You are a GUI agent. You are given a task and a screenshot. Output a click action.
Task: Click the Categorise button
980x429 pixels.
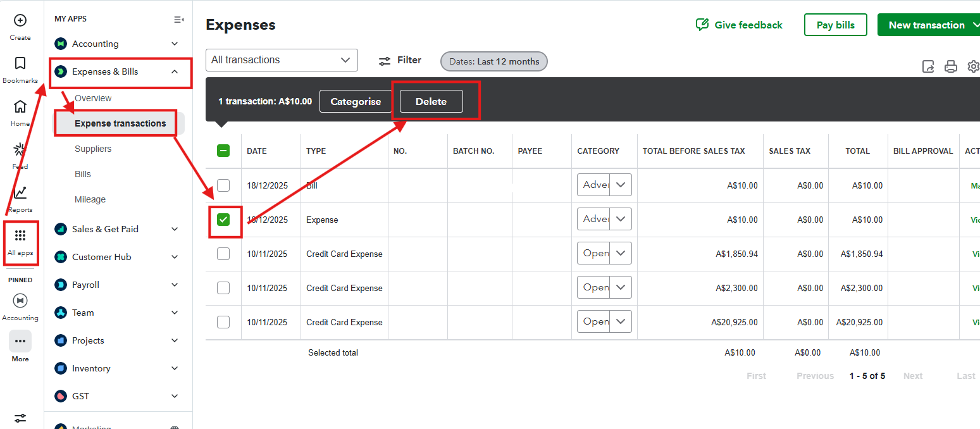tap(356, 101)
